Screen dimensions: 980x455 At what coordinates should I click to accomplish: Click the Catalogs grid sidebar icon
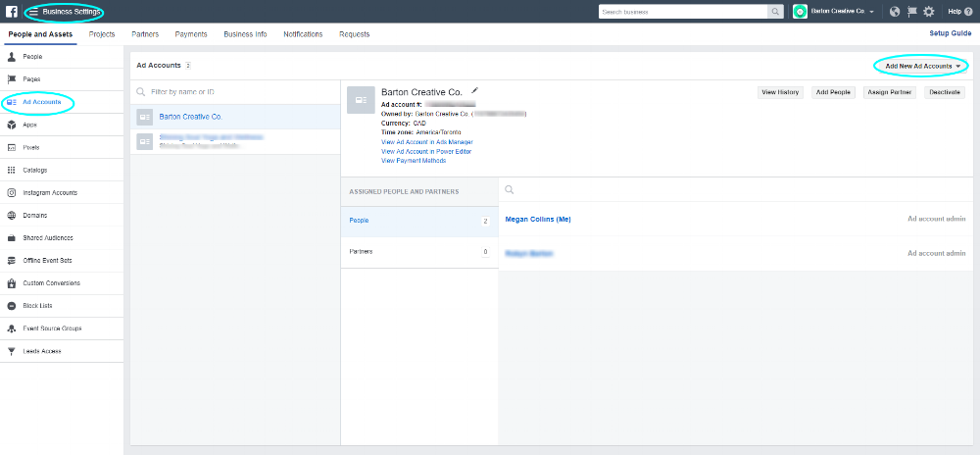(11, 170)
